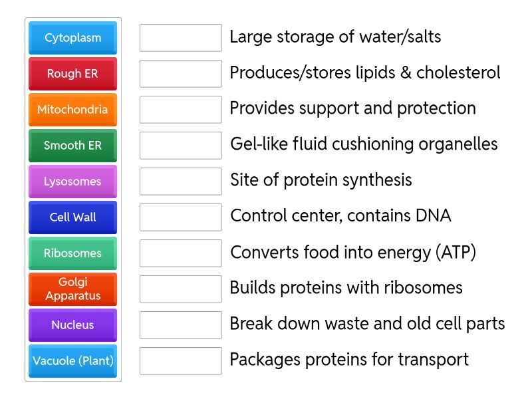Select the Cytoplasm tile

coord(72,38)
